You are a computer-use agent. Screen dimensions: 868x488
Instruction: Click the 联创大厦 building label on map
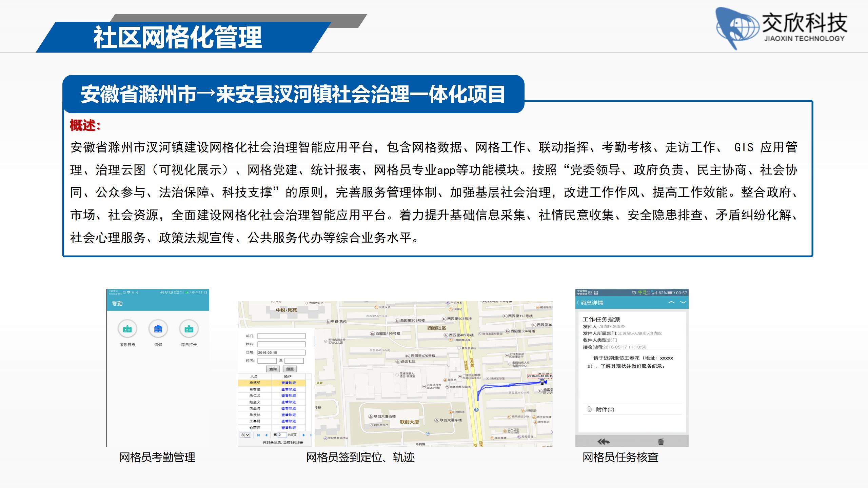tap(409, 422)
